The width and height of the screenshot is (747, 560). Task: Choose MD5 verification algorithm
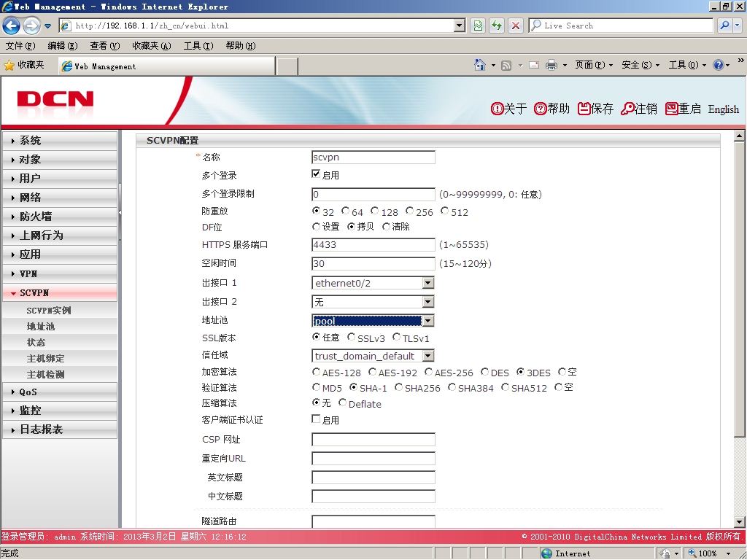coord(316,387)
